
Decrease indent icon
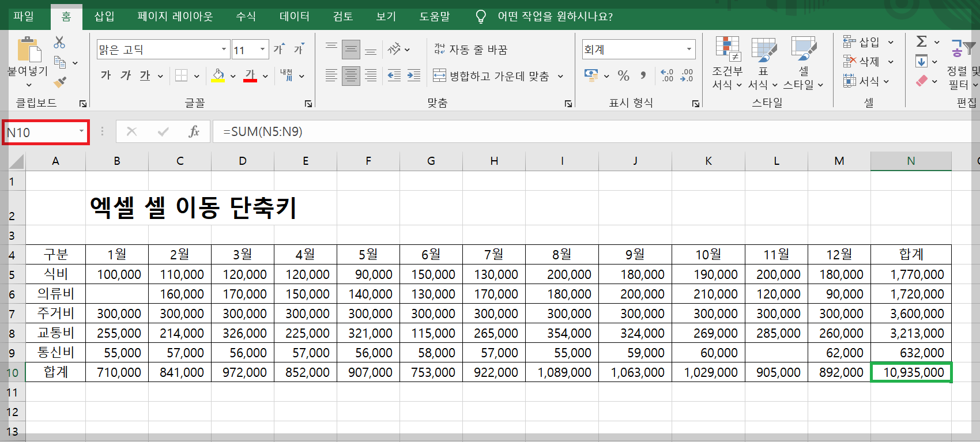pos(394,75)
